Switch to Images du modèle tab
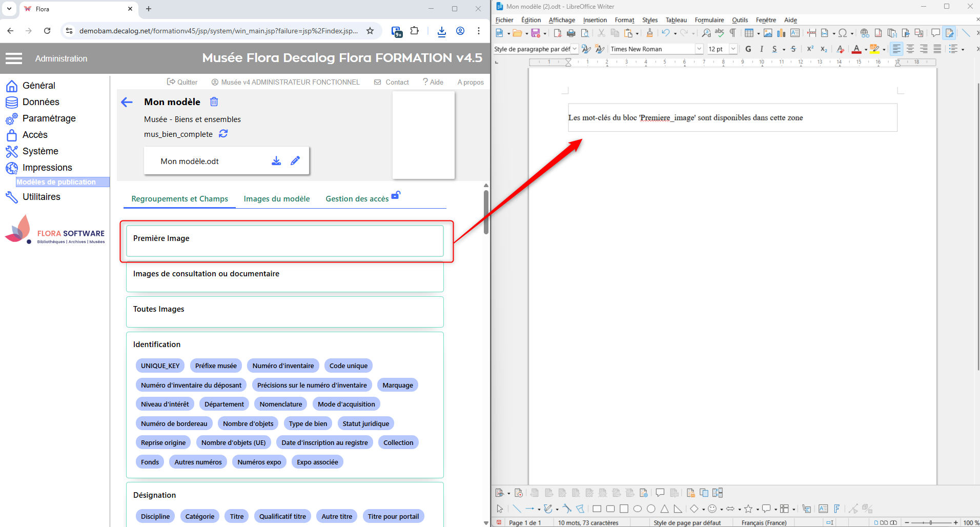980x527 pixels. tap(277, 199)
